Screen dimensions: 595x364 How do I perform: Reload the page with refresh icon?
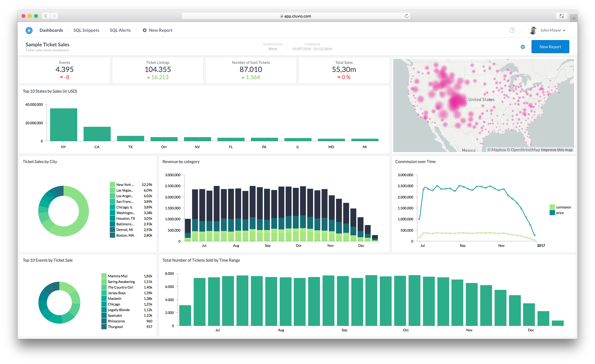coord(406,16)
